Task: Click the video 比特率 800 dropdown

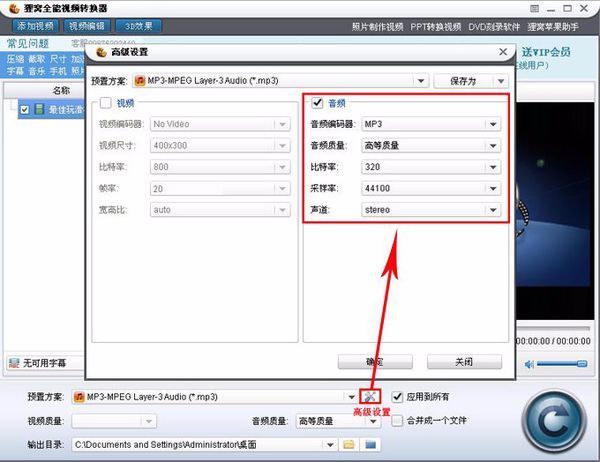Action: pos(220,167)
